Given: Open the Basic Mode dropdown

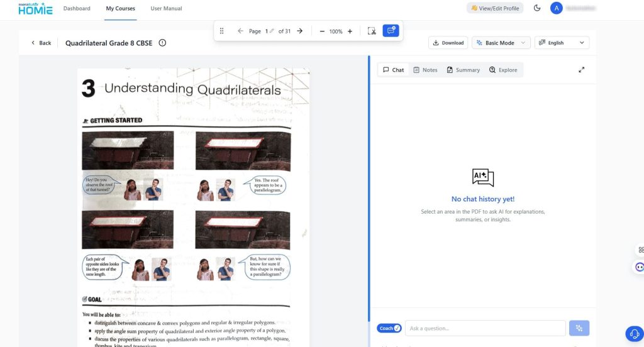Looking at the screenshot, I should [501, 43].
